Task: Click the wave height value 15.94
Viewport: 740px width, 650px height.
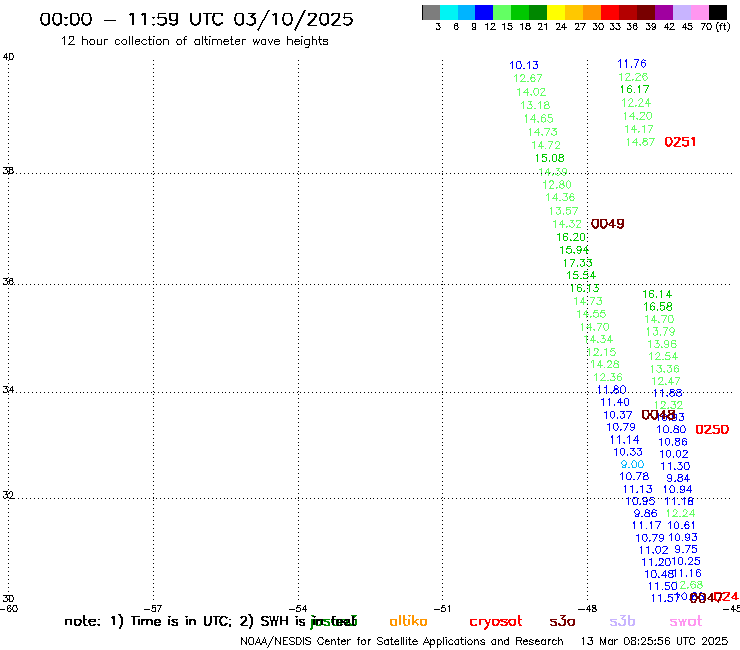Action: click(574, 250)
